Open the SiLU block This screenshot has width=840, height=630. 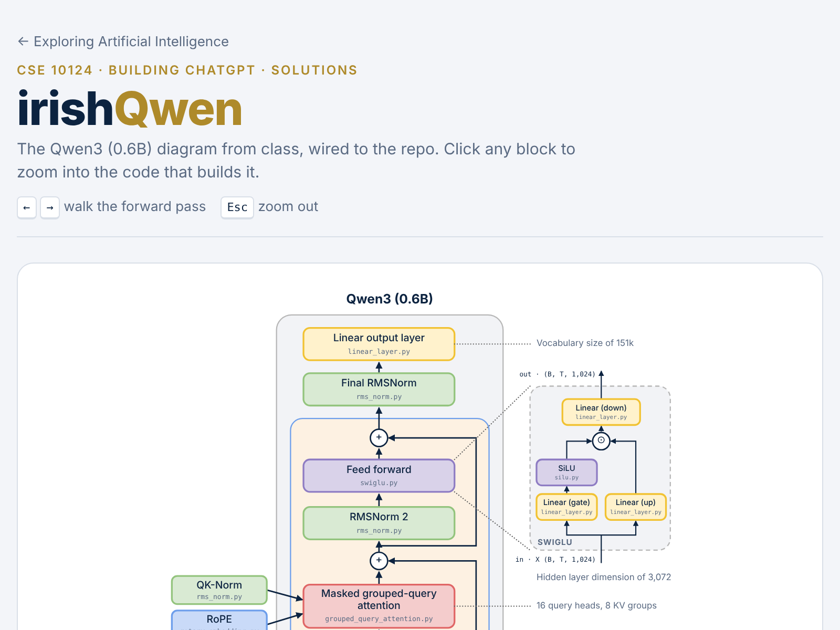click(x=566, y=472)
